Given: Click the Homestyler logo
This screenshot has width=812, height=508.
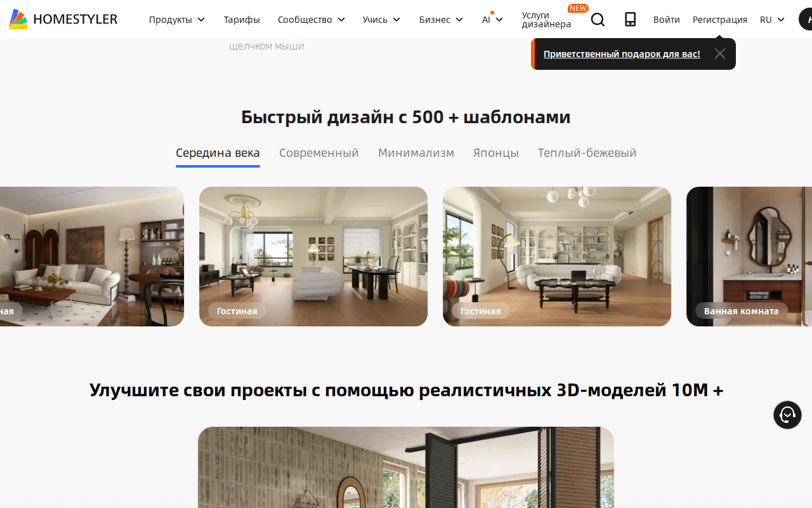Looking at the screenshot, I should [63, 20].
